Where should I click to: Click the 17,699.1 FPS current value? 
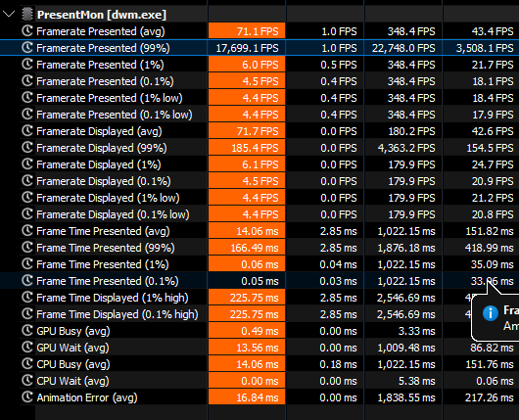point(247,48)
